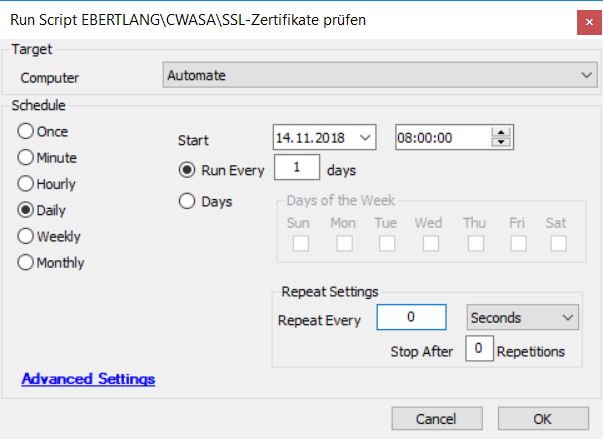This screenshot has height=439, width=603.
Task: Open the Computer target dropdown
Action: [x=585, y=76]
